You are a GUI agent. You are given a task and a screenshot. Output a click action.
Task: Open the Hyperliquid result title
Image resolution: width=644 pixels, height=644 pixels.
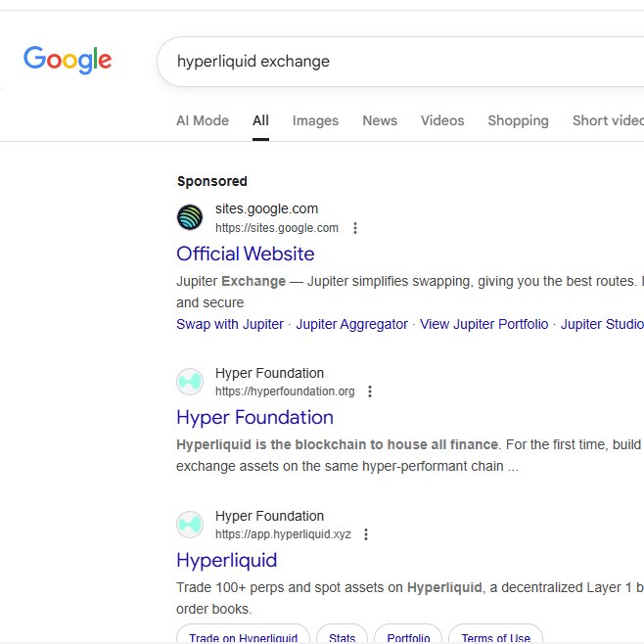click(x=227, y=560)
